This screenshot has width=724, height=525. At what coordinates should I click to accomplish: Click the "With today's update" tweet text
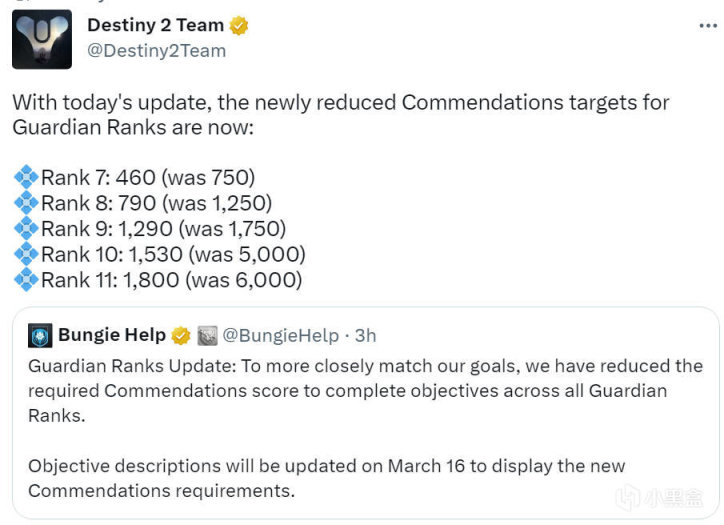point(340,115)
